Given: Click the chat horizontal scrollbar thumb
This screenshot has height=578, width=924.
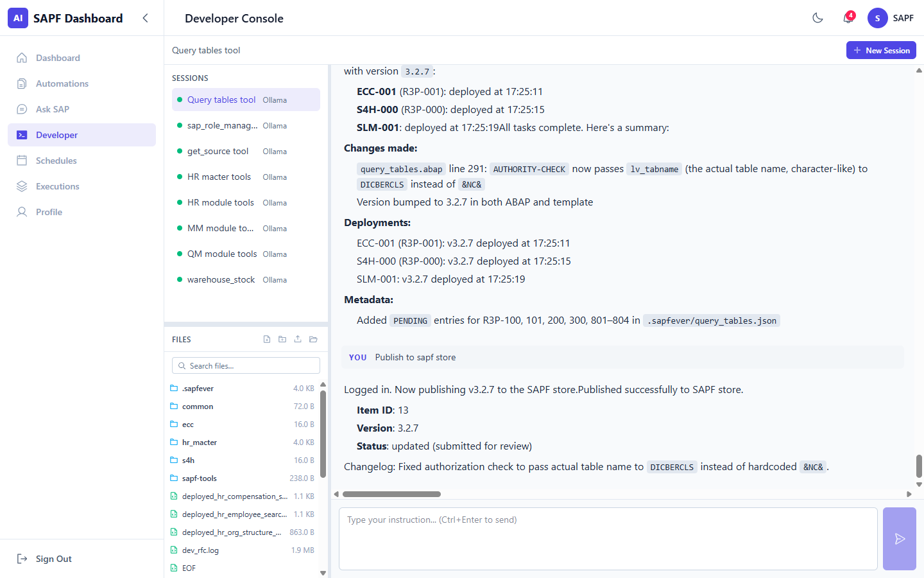Looking at the screenshot, I should click(391, 494).
